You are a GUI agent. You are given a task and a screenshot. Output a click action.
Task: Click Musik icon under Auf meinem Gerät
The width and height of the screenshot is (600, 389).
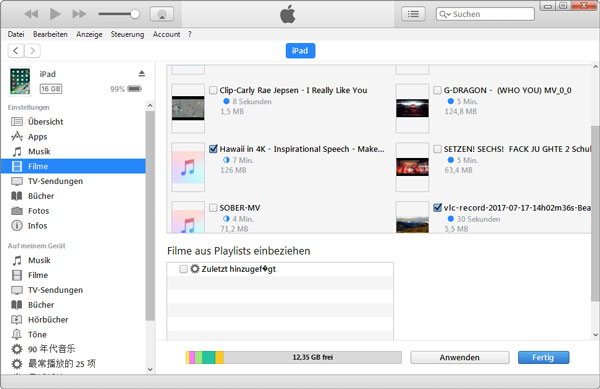(x=16, y=260)
